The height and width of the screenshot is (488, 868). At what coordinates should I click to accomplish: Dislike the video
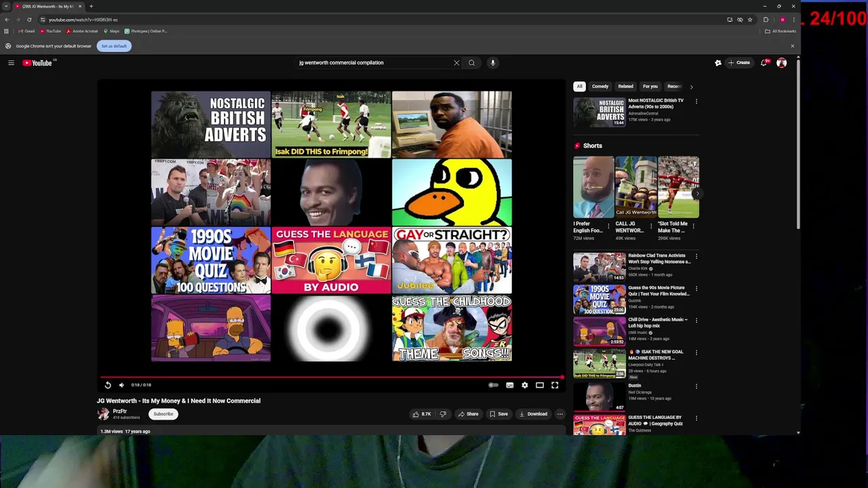(443, 414)
